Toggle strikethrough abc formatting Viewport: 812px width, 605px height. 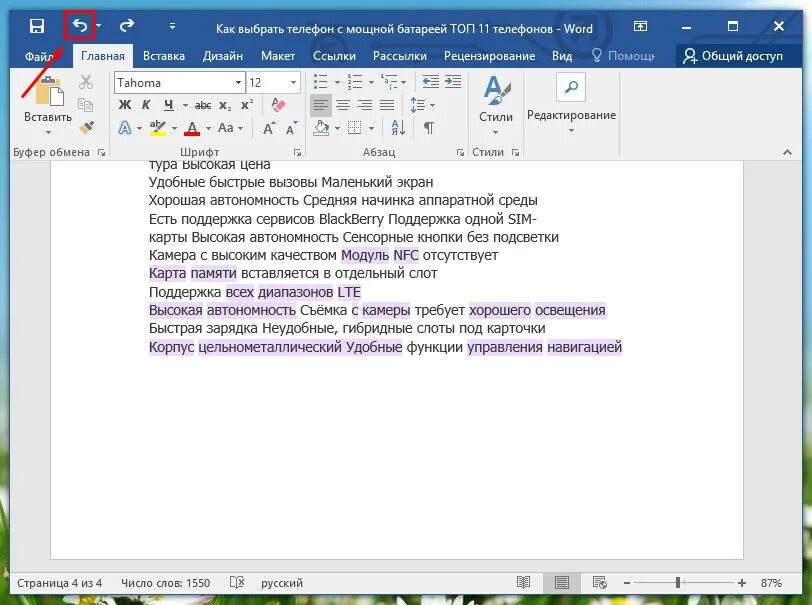[x=202, y=105]
